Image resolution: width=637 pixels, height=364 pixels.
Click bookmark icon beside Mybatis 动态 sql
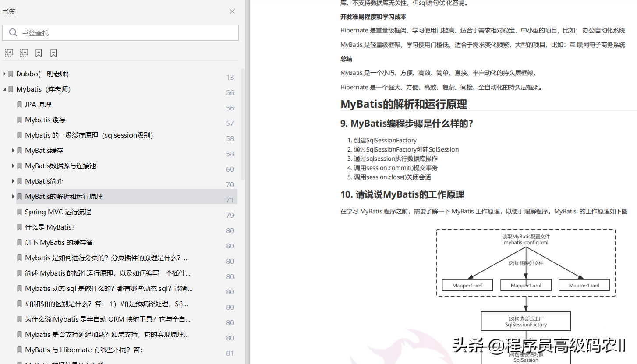click(19, 289)
